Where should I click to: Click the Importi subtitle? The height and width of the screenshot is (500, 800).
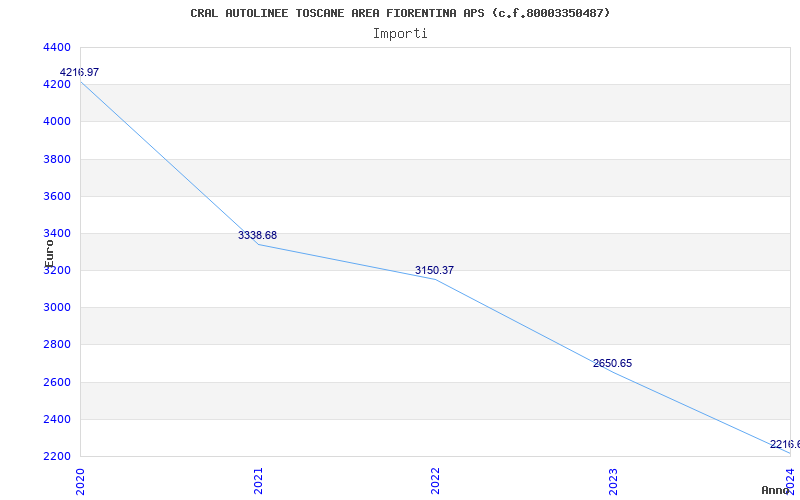point(400,34)
